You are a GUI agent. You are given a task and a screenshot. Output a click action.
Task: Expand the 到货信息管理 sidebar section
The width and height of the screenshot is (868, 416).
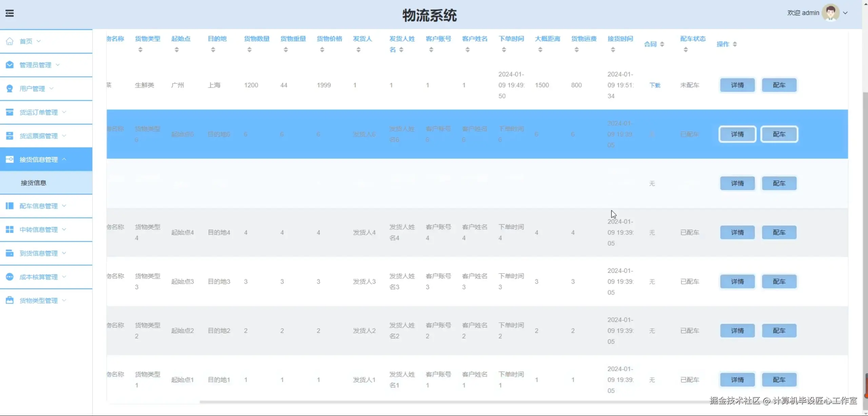tap(38, 253)
